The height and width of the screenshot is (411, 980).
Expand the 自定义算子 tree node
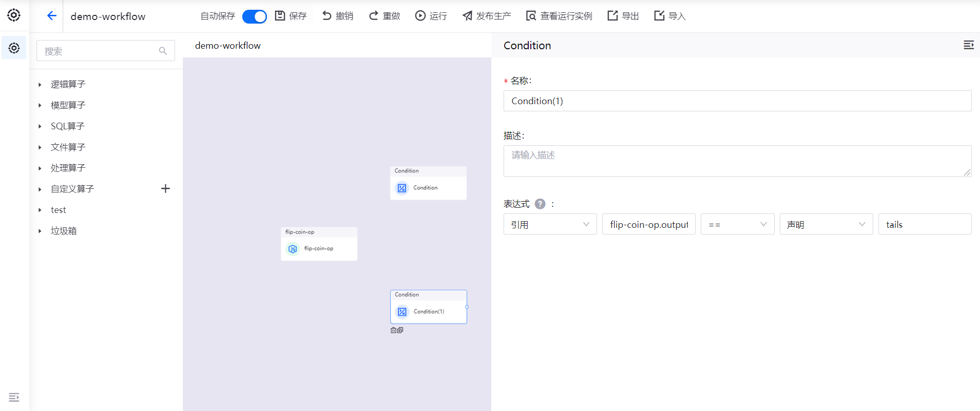pos(40,189)
